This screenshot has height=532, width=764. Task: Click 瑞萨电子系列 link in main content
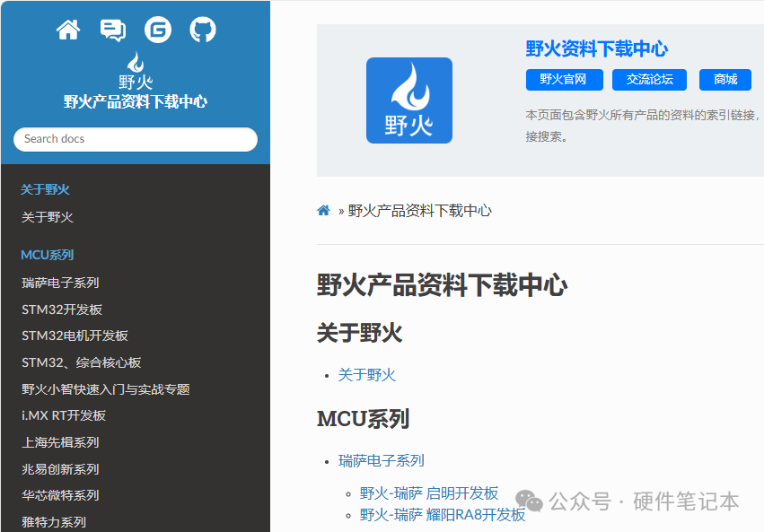381,460
